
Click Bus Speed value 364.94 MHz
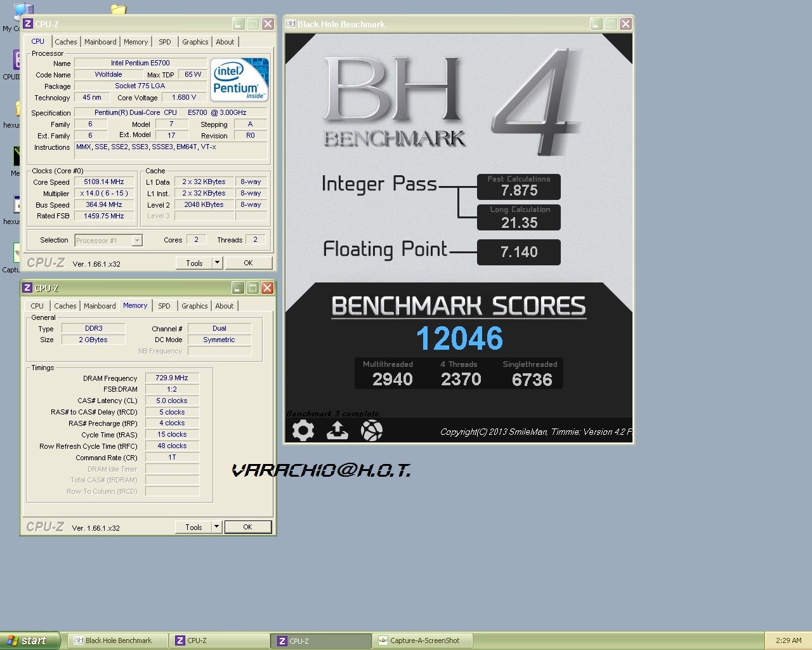[104, 204]
